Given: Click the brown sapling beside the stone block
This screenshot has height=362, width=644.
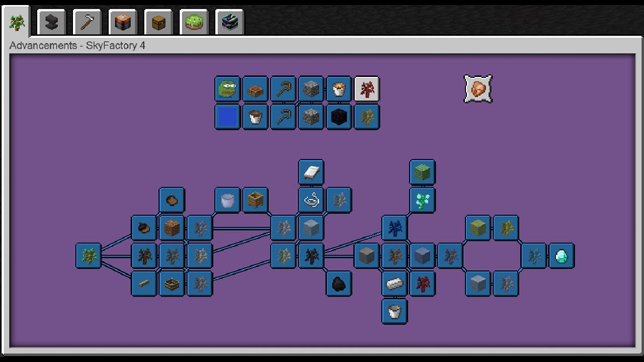Looking at the screenshot, I should (x=394, y=256).
